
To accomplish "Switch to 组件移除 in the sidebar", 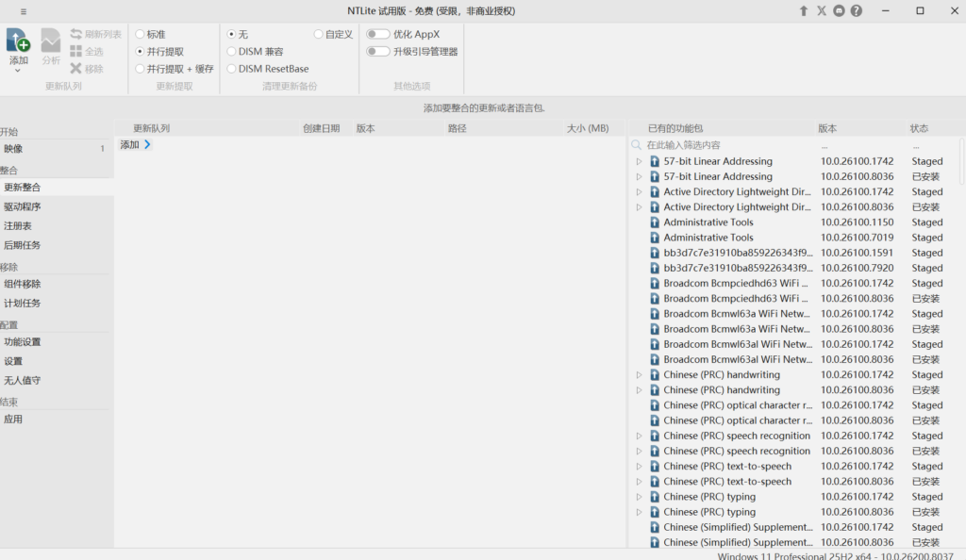I will coord(23,284).
